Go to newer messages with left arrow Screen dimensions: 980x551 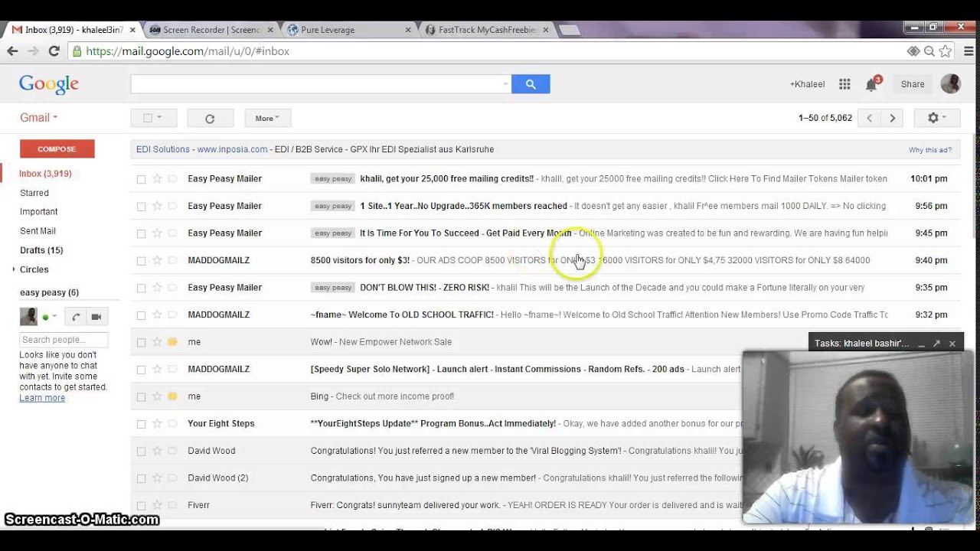point(869,118)
